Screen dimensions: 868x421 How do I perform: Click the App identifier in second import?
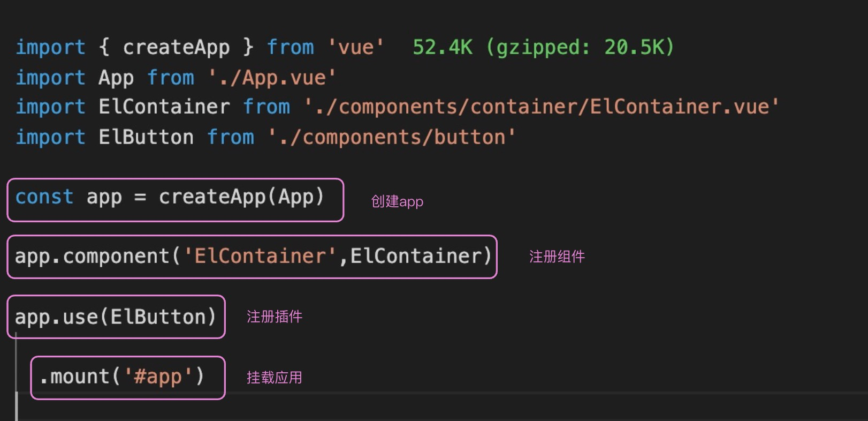tap(116, 78)
